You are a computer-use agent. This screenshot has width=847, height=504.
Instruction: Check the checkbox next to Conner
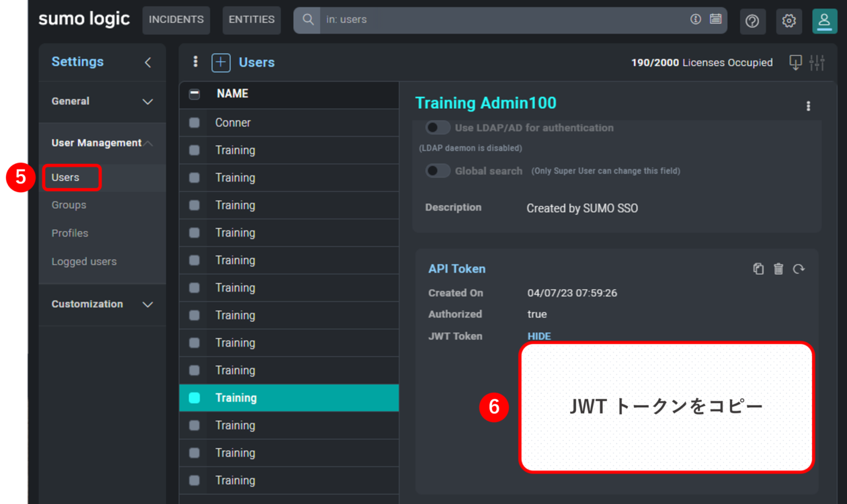click(194, 122)
